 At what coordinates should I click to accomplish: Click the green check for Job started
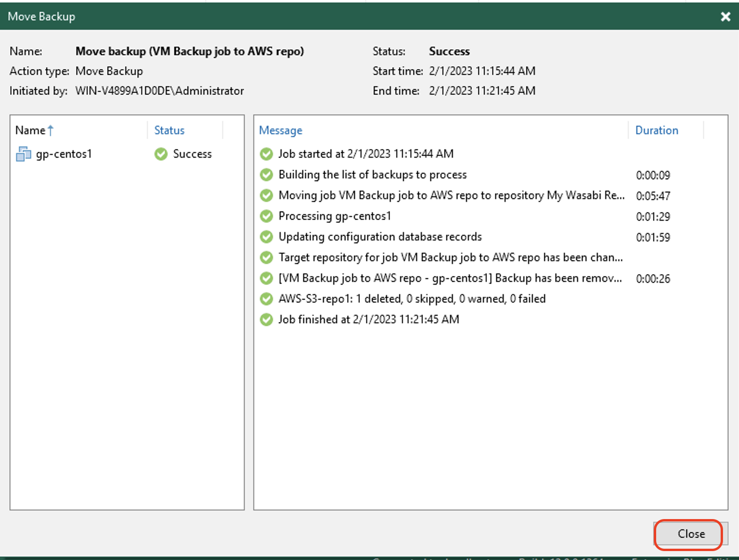(266, 154)
